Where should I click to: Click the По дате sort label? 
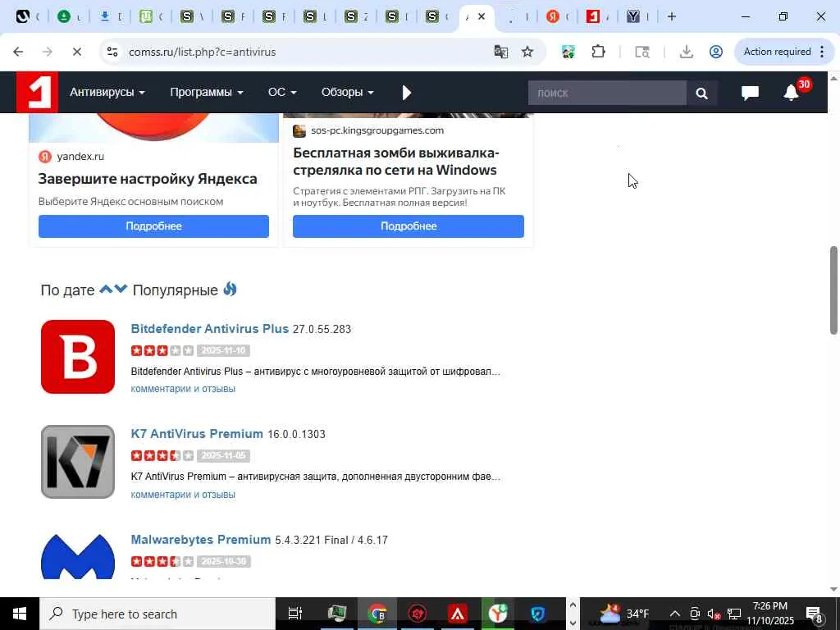tap(67, 290)
